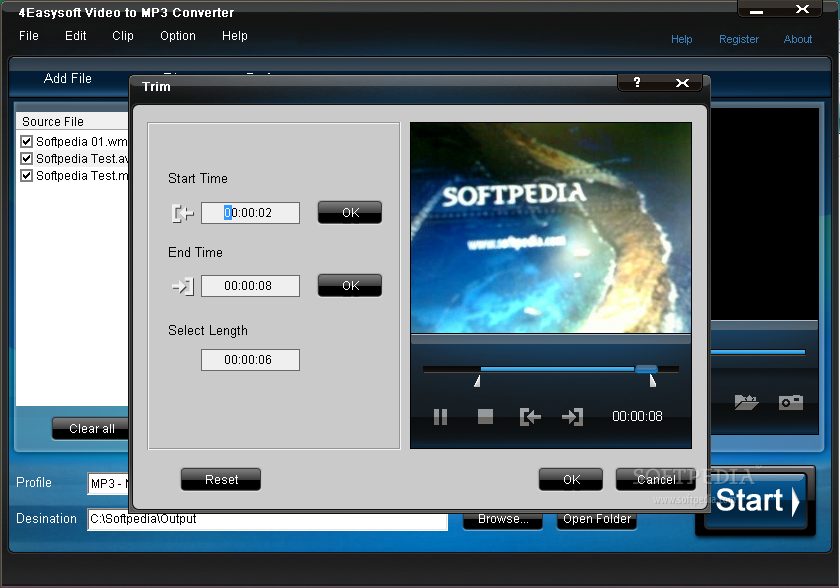840x588 pixels.
Task: Take snapshot with camera icon in main window
Action: [x=791, y=402]
